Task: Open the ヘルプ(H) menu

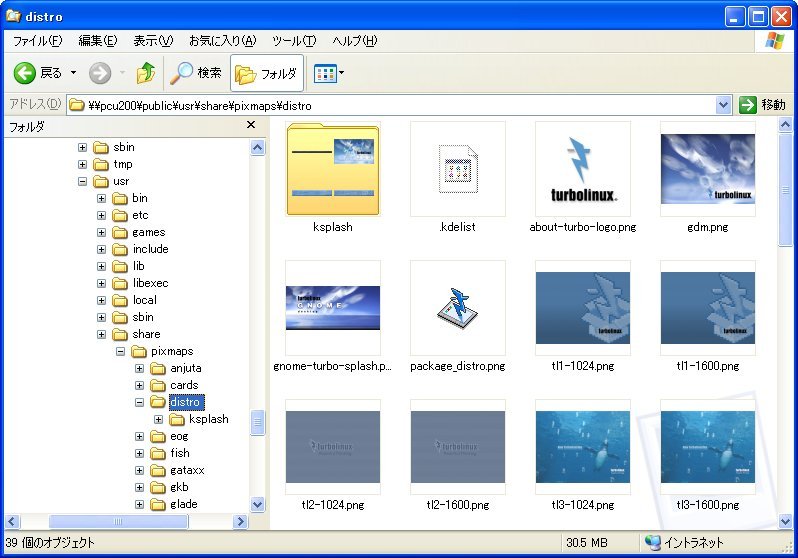Action: pos(354,41)
